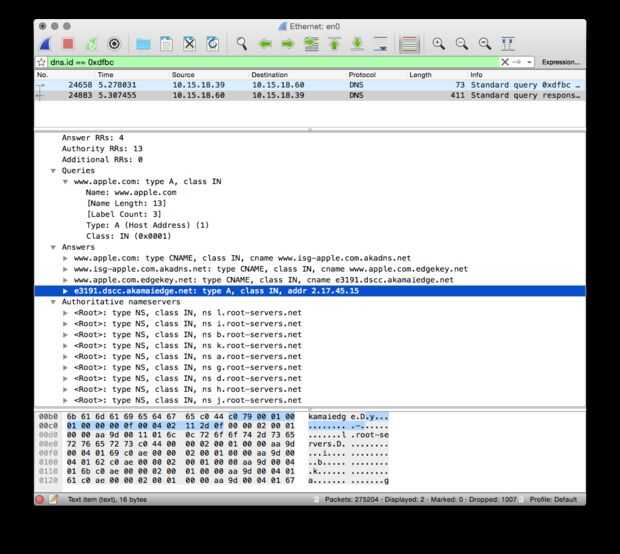The image size is (620, 554).
Task: Jump to the first packet
Action: click(335, 43)
